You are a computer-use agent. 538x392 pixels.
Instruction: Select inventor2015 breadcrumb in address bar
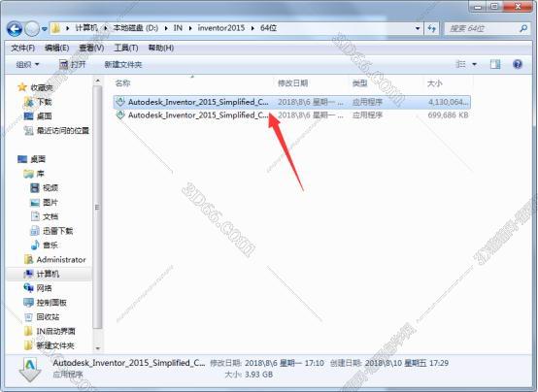pyautogui.click(x=221, y=28)
